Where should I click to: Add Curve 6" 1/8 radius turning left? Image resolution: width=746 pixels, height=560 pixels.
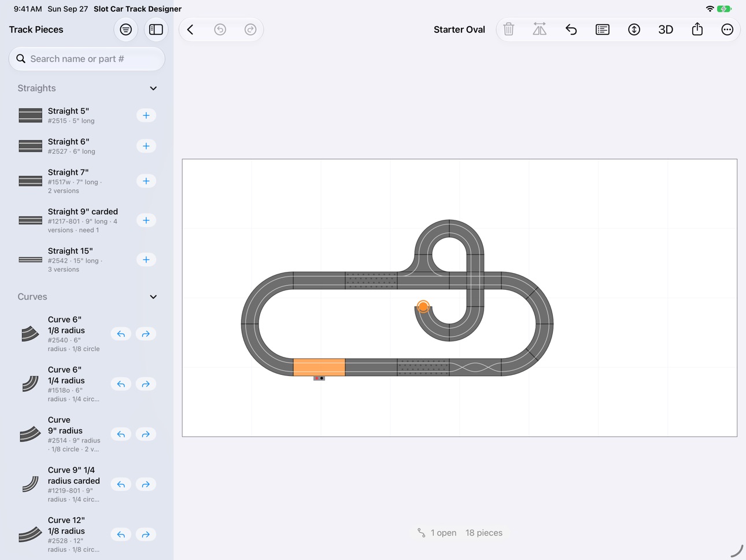pyautogui.click(x=121, y=334)
